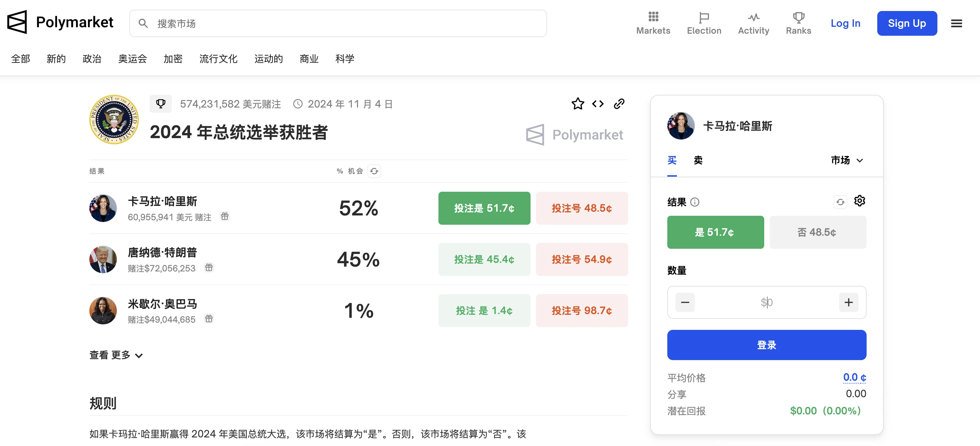Switch to the 奥运会 category
Viewport: 980px width, 446px height.
click(132, 59)
